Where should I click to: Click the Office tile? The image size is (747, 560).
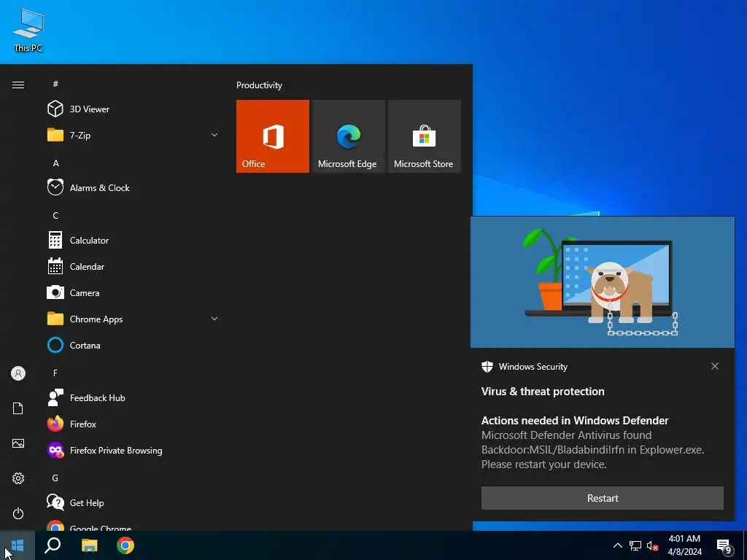coord(273,136)
